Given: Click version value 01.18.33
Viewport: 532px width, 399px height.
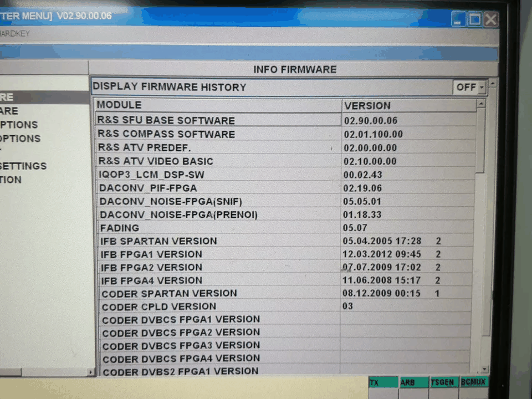Looking at the screenshot, I should (362, 214).
